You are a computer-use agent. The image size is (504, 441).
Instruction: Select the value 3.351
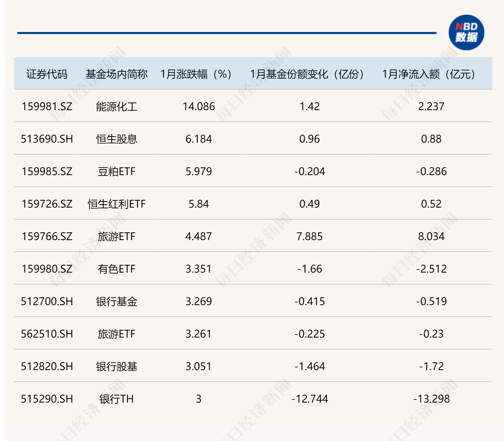tap(199, 269)
